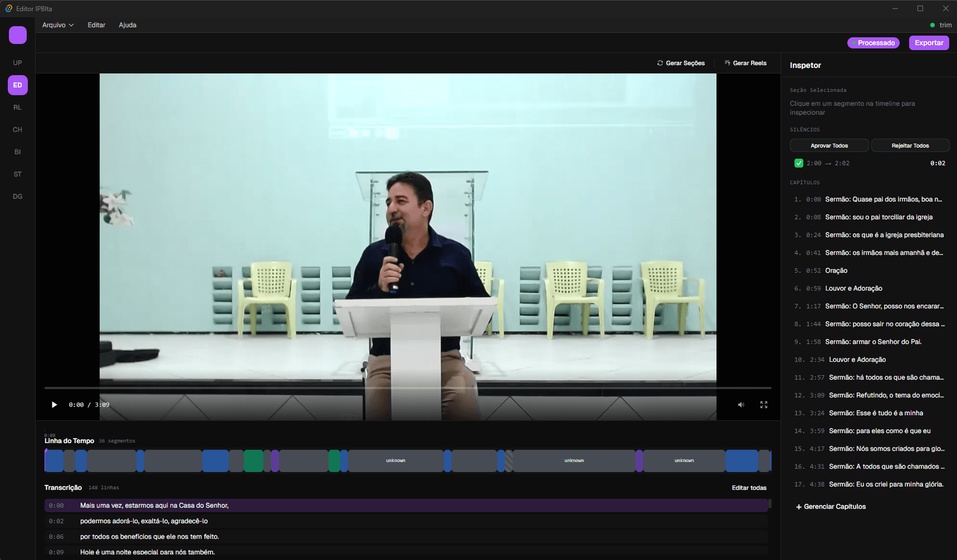957x560 pixels.
Task: Jump to chapter 17 'Eu os criei para minha glória'
Action: point(869,484)
